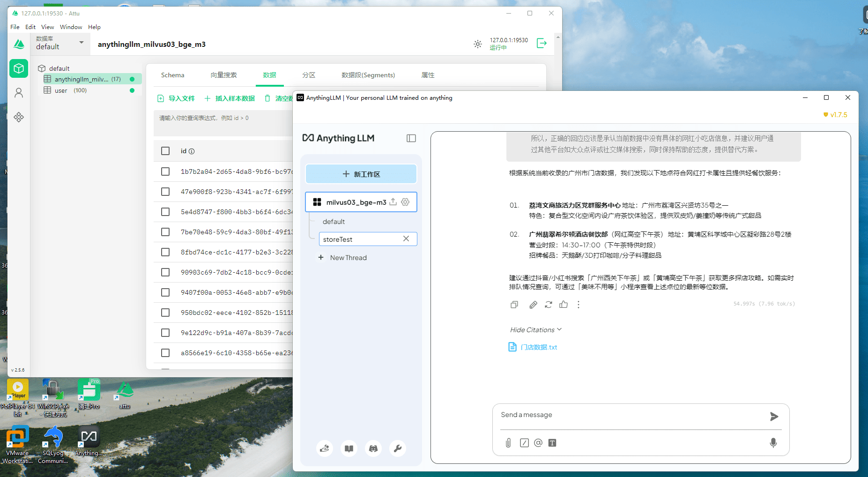The height and width of the screenshot is (477, 868).
Task: Click the microphone icon in message box
Action: point(773,443)
